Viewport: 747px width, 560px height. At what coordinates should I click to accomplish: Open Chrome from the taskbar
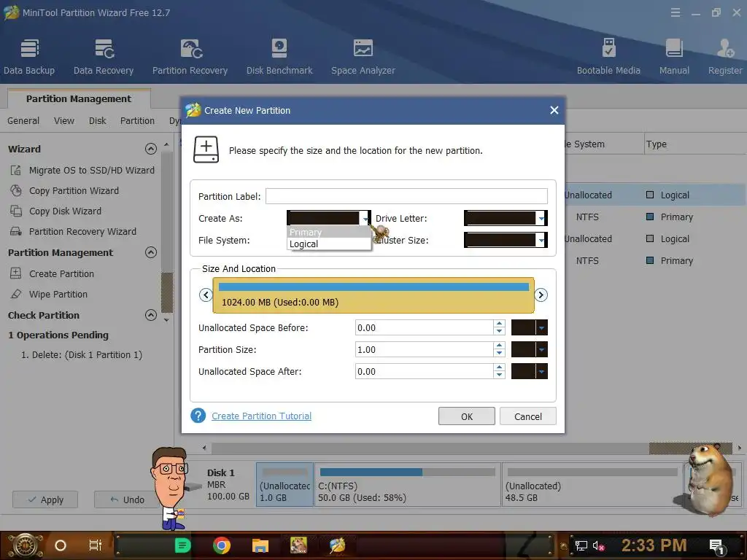tap(222, 545)
